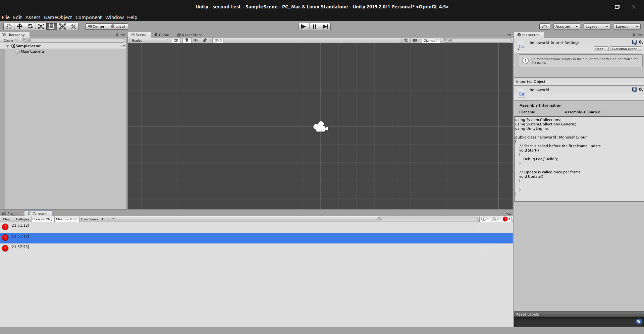Open the Scene view panel options menu
Viewport: 644px width, 334px height.
click(x=509, y=35)
